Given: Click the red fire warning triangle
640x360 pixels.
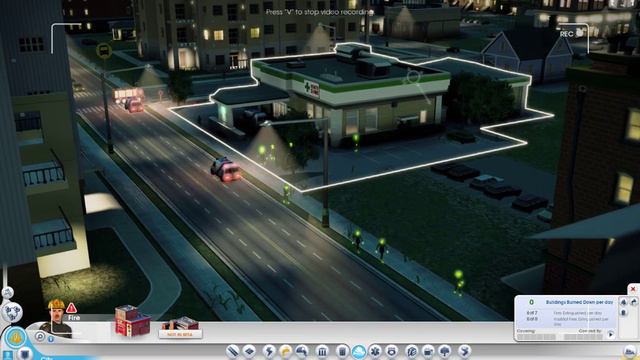Looking at the screenshot, I should [x=71, y=308].
